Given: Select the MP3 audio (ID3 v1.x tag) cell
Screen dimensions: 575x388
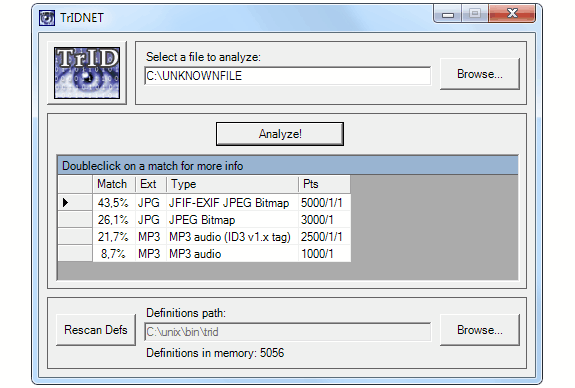Looking at the screenshot, I should [232, 237].
